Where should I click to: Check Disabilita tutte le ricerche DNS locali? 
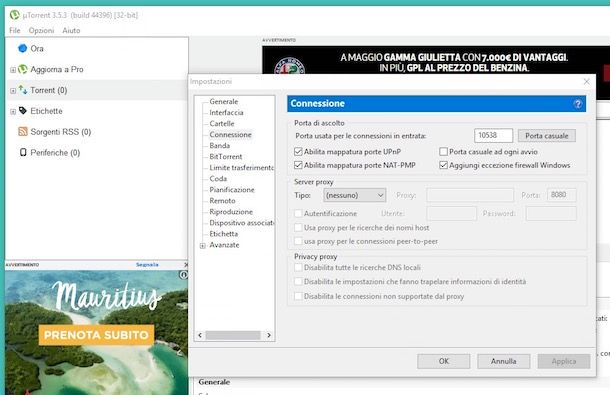click(298, 267)
